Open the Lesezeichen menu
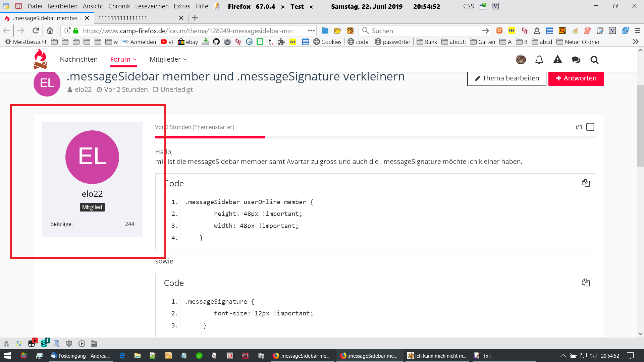644x362 pixels. [x=152, y=6]
